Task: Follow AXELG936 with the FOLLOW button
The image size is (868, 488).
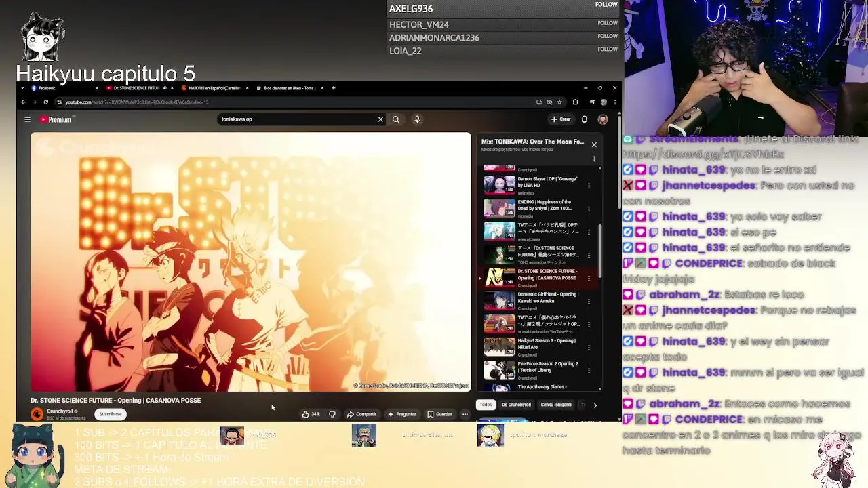Action: [x=606, y=5]
